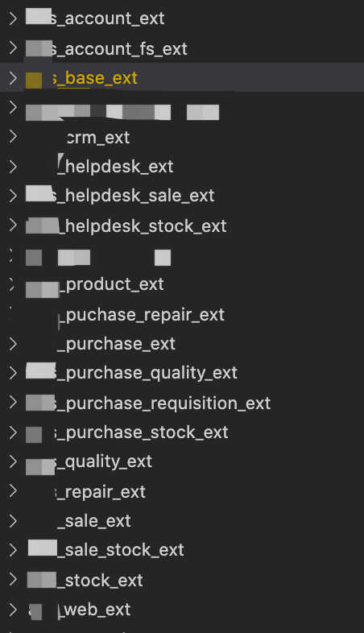Open the puchase_repair_ext folder
364x633 pixels.
coord(142,315)
